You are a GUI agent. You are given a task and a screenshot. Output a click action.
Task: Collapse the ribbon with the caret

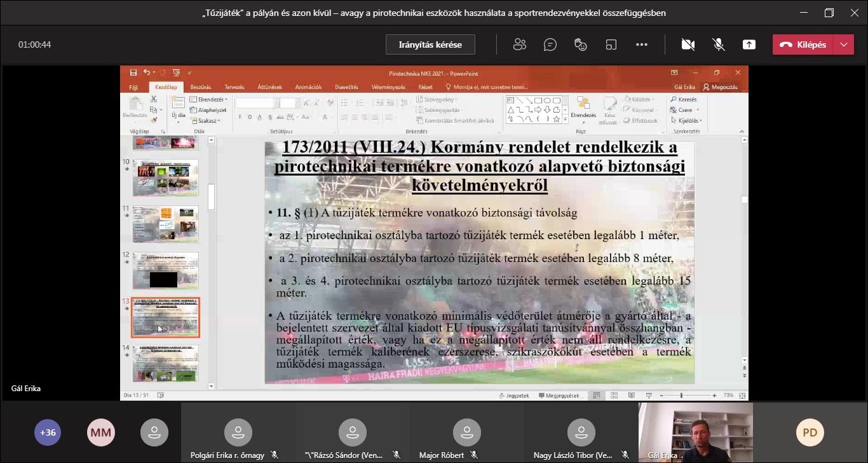click(743, 132)
